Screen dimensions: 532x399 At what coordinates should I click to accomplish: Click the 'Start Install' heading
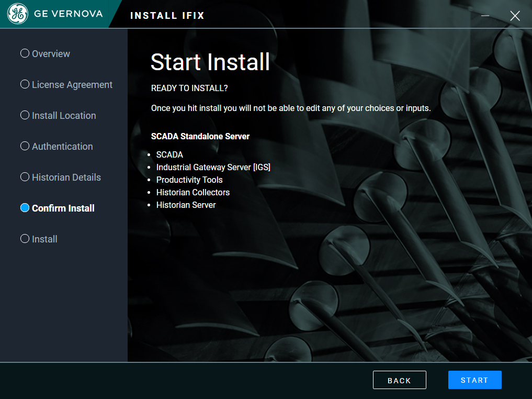(210, 62)
